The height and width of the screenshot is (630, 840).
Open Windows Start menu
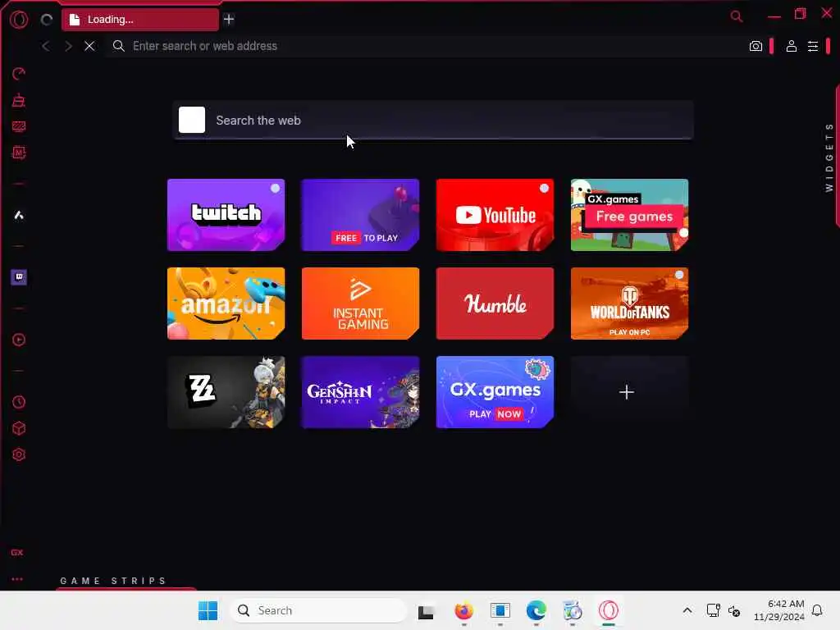[208, 610]
